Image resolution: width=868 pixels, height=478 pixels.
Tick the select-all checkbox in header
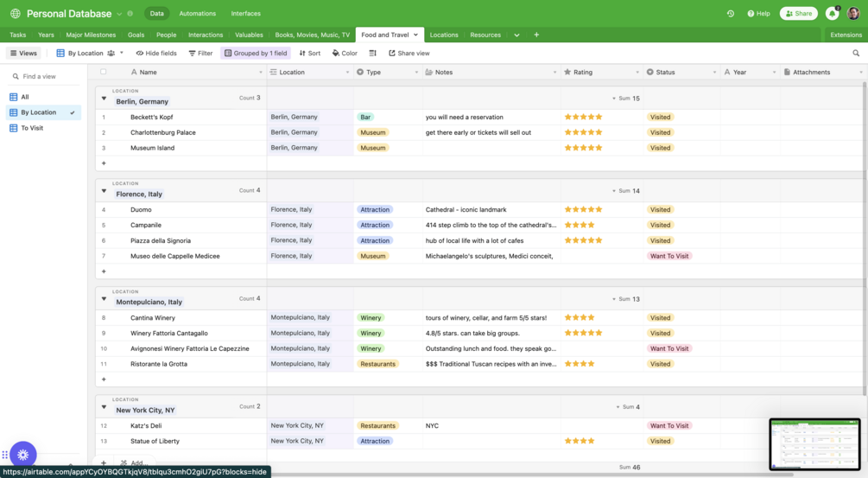coord(103,72)
